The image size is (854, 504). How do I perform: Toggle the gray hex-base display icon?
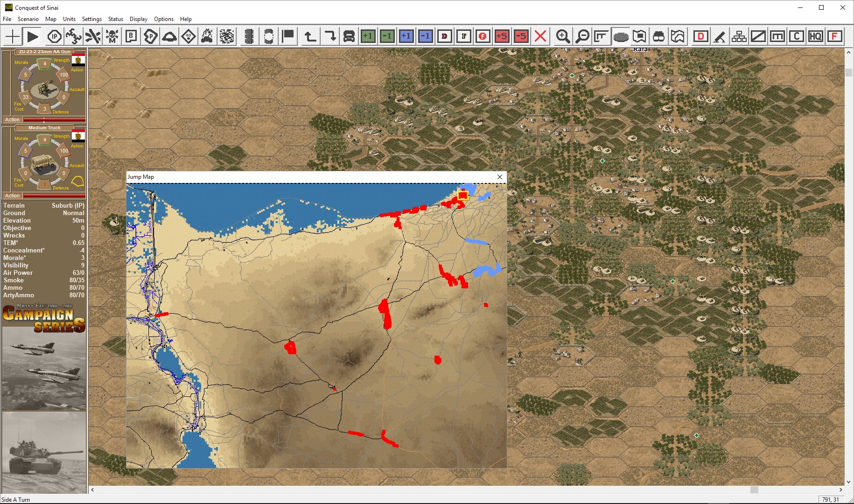620,36
